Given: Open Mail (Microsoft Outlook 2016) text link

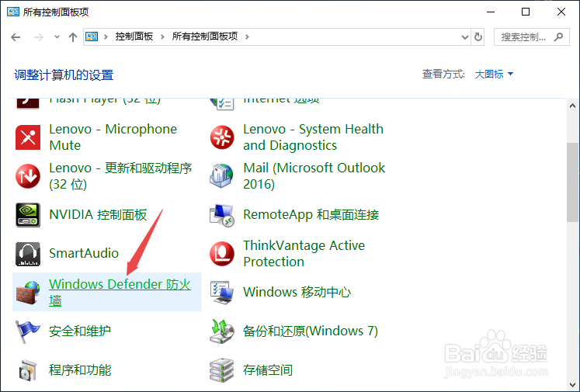Looking at the screenshot, I should click(314, 176).
